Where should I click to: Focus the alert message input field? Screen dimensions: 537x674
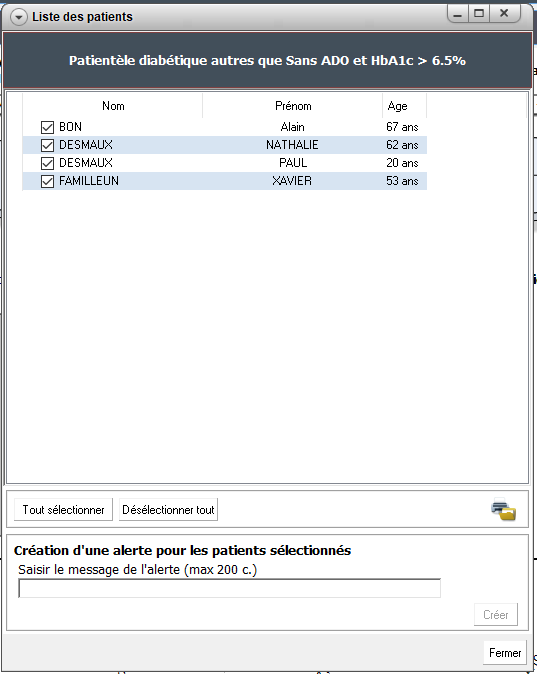pos(229,588)
